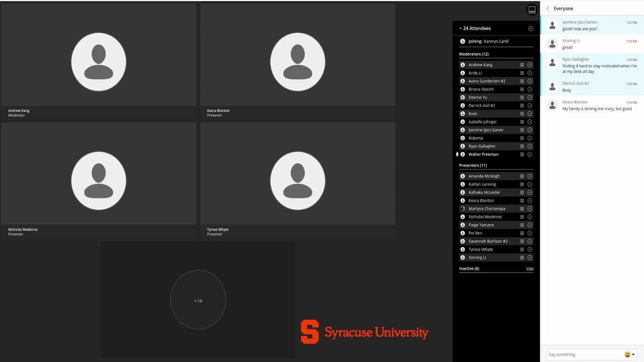
Task: Click Ryan Gallagher's chat message about motivation
Action: (x=600, y=69)
